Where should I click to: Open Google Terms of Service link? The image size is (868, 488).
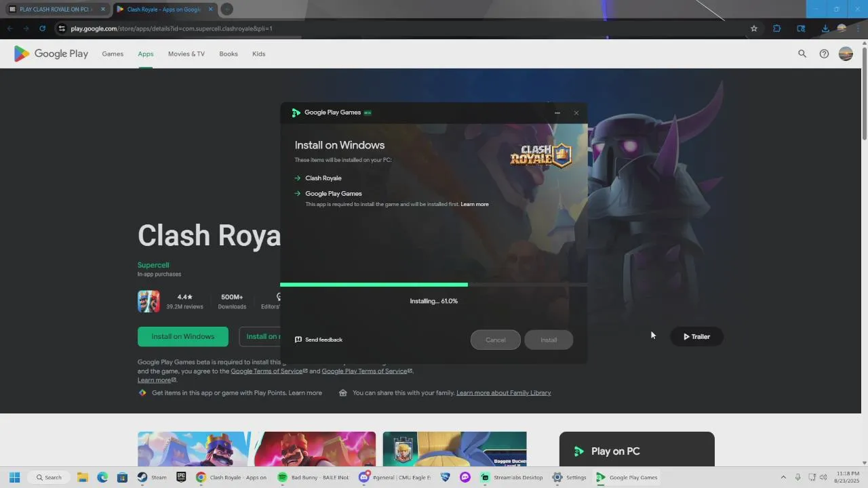coord(269,371)
